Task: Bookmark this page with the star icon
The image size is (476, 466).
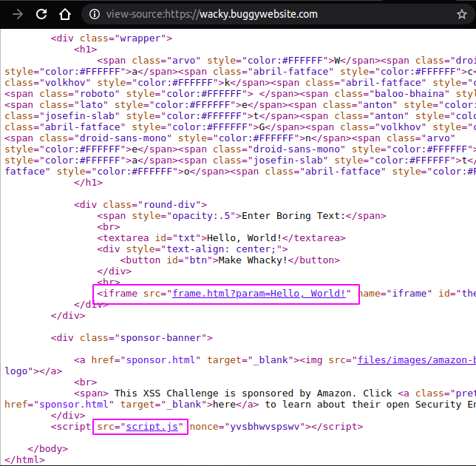Action: point(462,14)
